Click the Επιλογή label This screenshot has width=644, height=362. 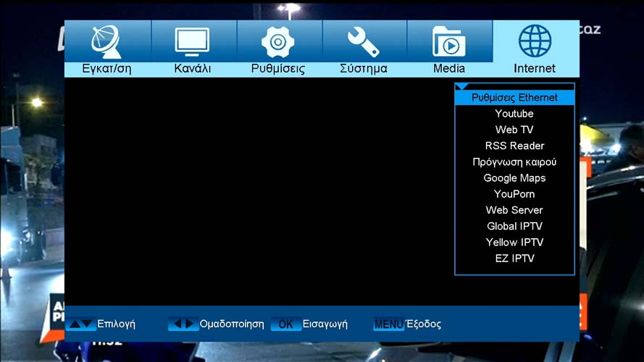click(x=116, y=324)
